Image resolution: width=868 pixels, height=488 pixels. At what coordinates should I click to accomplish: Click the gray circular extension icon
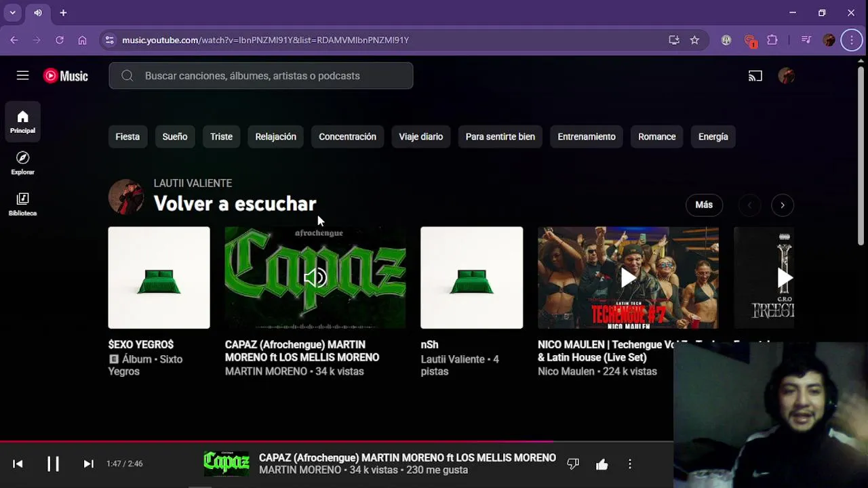726,40
